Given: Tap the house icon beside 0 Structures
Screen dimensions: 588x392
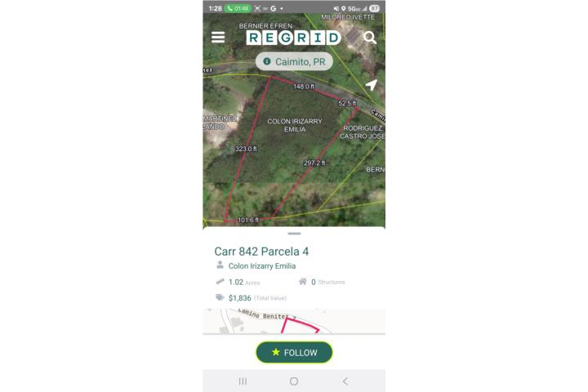Looking at the screenshot, I should [303, 281].
